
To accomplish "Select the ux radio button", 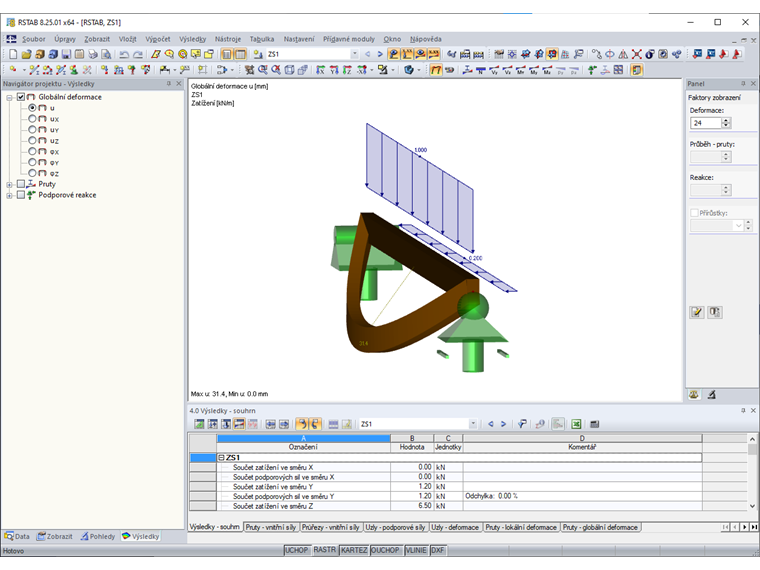I will [x=32, y=119].
